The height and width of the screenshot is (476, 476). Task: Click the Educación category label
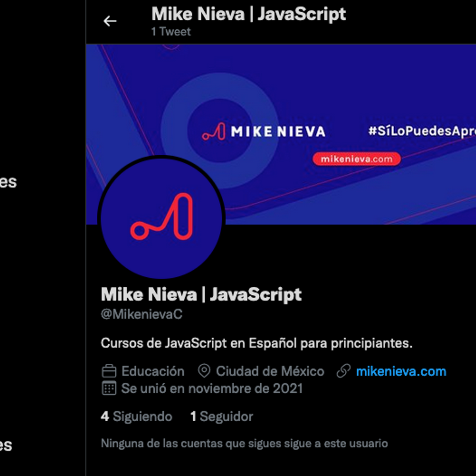click(x=153, y=371)
